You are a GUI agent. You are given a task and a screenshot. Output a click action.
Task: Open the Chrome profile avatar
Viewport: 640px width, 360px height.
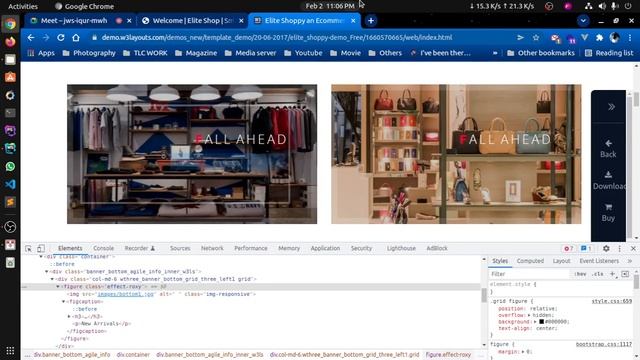click(614, 38)
